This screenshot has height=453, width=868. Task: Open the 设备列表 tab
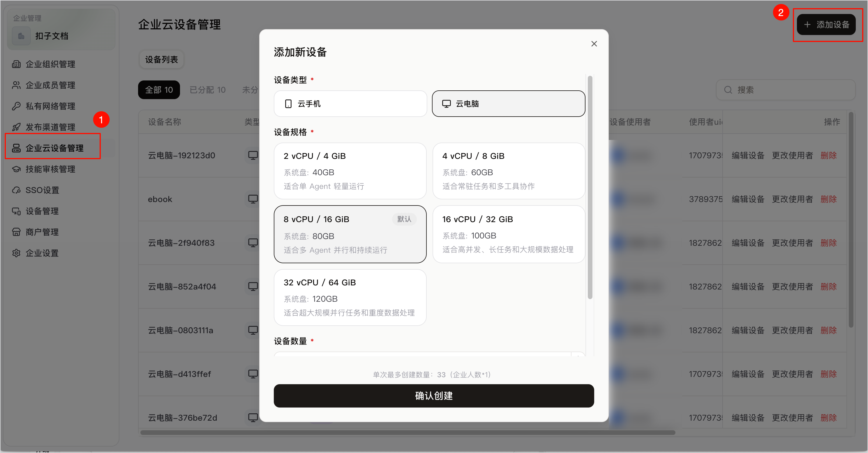click(x=161, y=60)
